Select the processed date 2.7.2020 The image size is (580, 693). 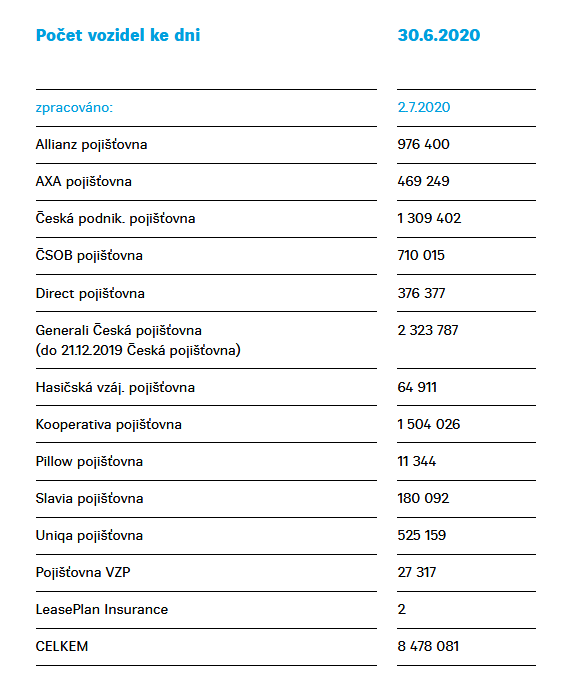[424, 107]
